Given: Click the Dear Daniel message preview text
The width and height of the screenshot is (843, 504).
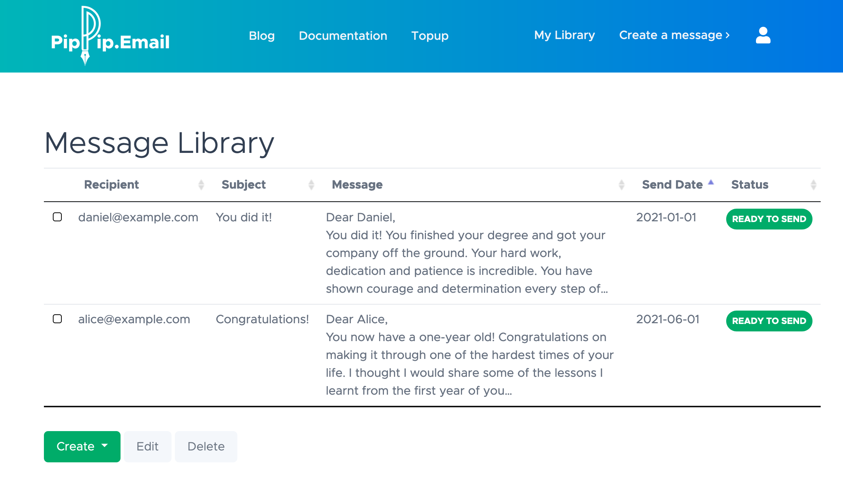Looking at the screenshot, I should (467, 253).
